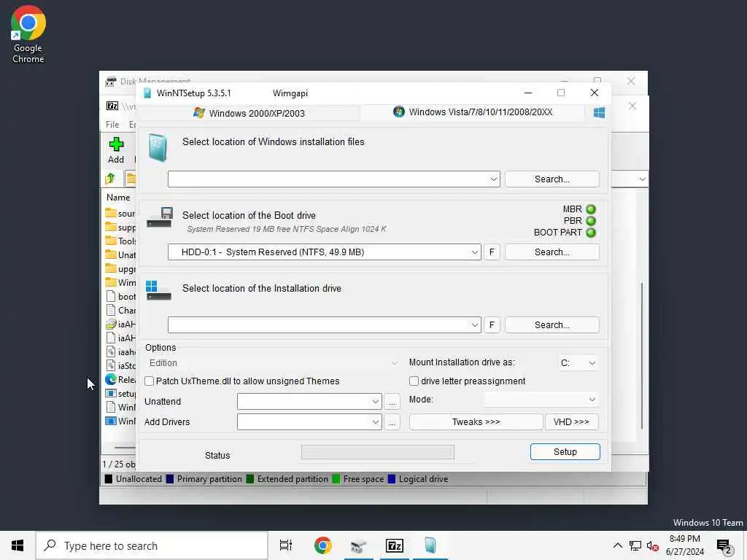Switch to 7-Zip taskbar icon

pyautogui.click(x=395, y=545)
